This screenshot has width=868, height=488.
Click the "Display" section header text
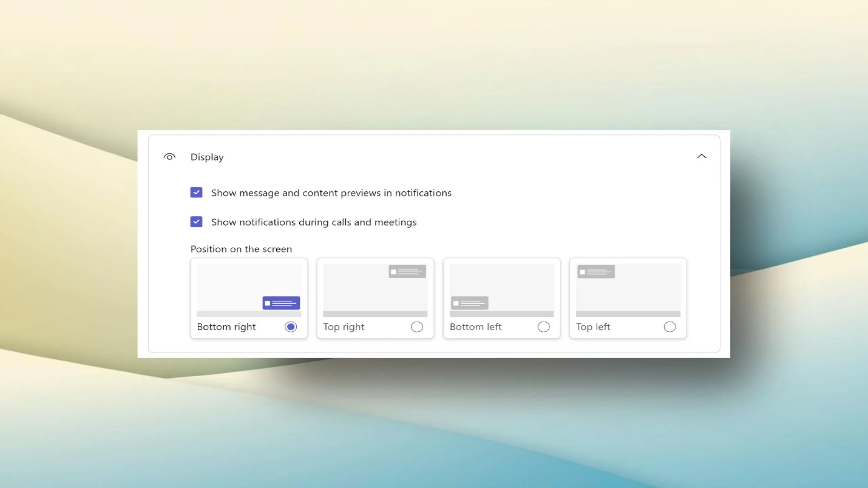coord(207,157)
